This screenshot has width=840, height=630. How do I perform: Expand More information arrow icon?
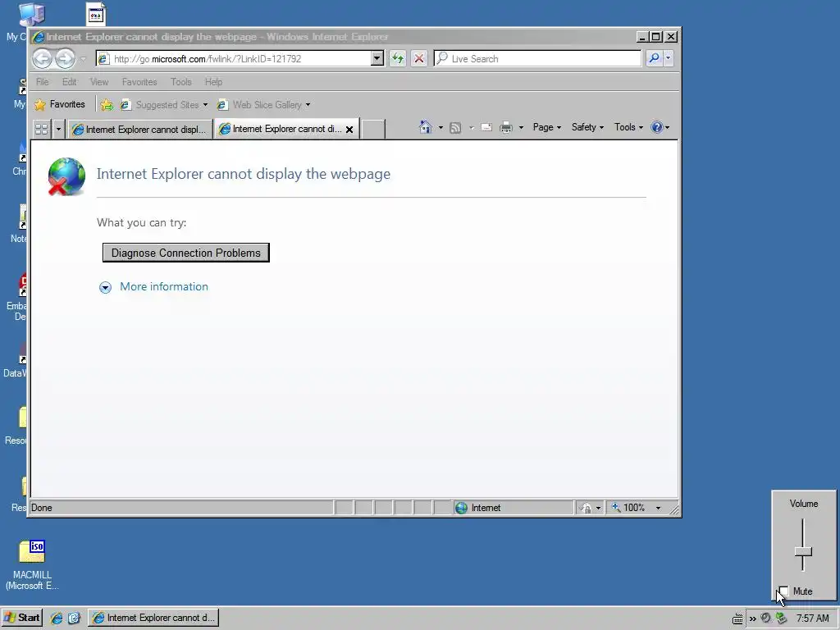105,288
